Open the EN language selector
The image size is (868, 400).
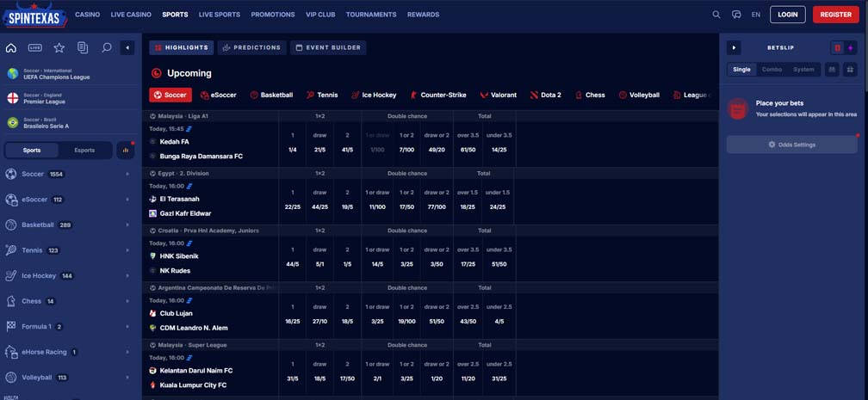click(x=756, y=15)
